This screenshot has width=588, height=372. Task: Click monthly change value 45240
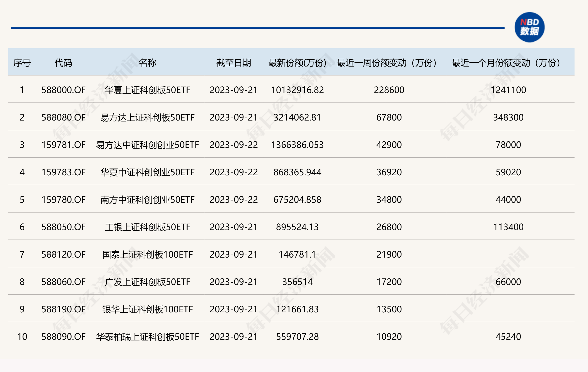click(508, 337)
